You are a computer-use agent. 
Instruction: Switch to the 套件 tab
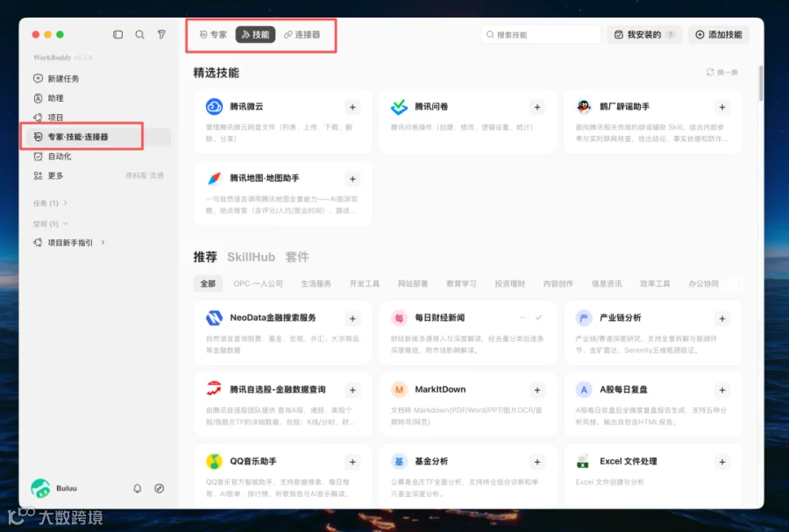(297, 257)
